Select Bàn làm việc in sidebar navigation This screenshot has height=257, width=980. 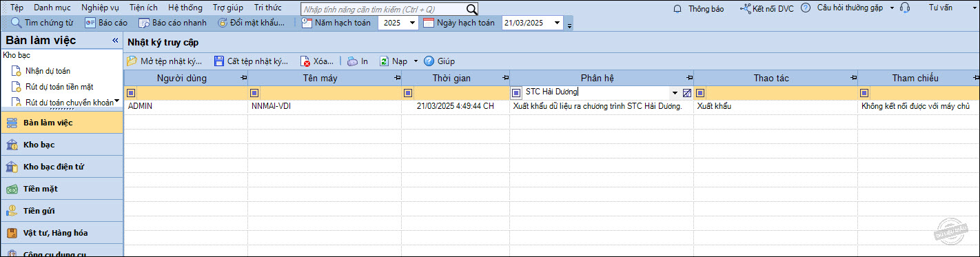pyautogui.click(x=61, y=123)
